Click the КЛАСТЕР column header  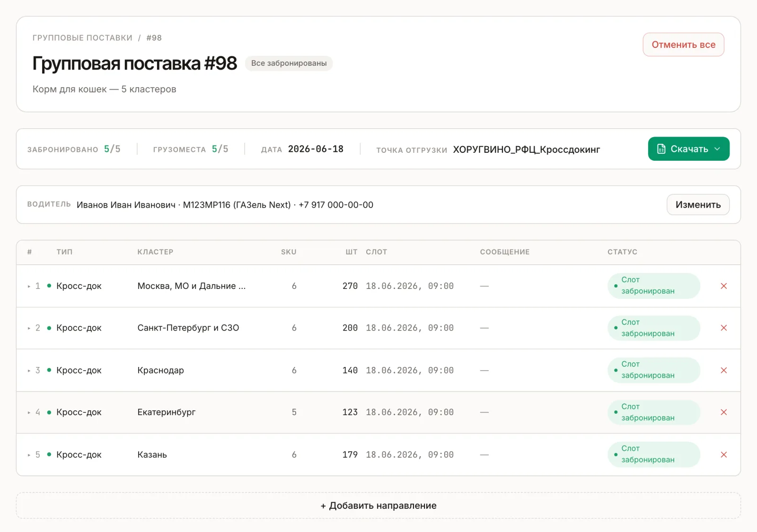(x=155, y=252)
